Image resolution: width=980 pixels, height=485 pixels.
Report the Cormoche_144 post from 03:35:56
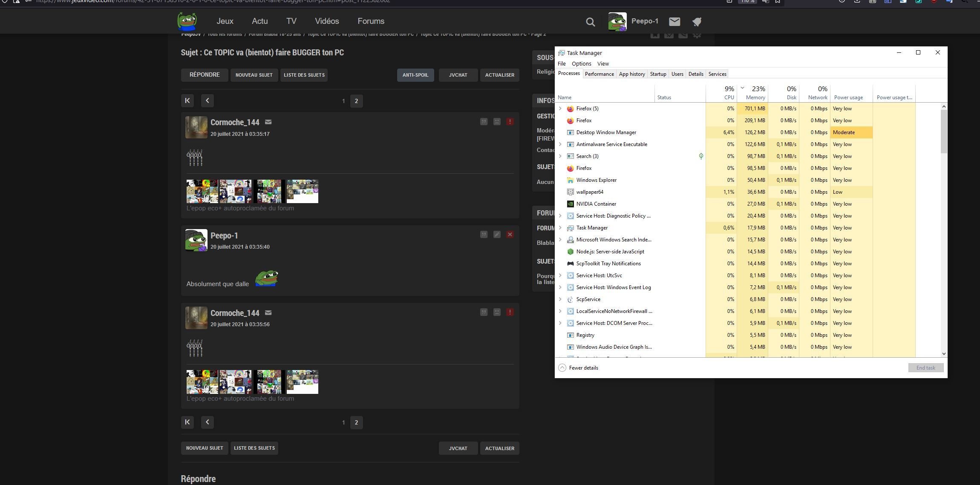click(510, 312)
